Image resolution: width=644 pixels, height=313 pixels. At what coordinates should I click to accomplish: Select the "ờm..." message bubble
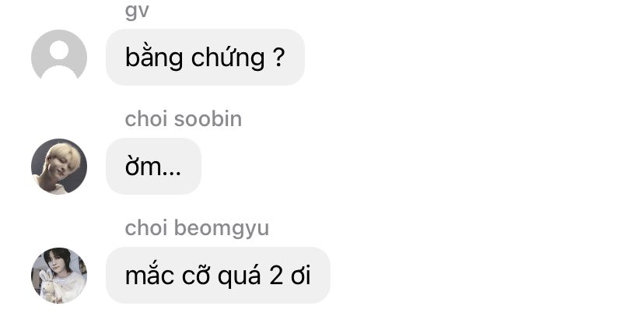(x=153, y=166)
